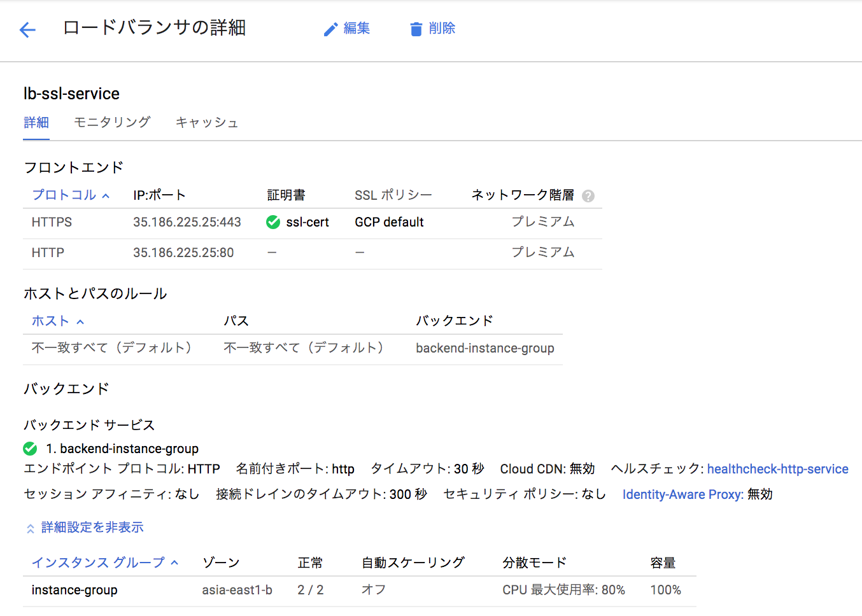Click the network tier help icon
The image size is (862, 616).
(588, 196)
